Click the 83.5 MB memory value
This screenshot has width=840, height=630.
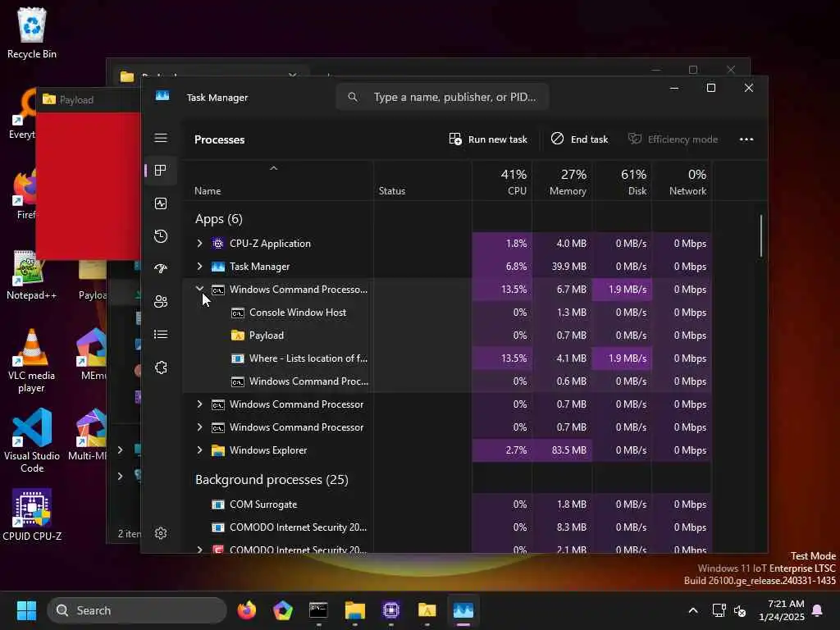tap(569, 450)
